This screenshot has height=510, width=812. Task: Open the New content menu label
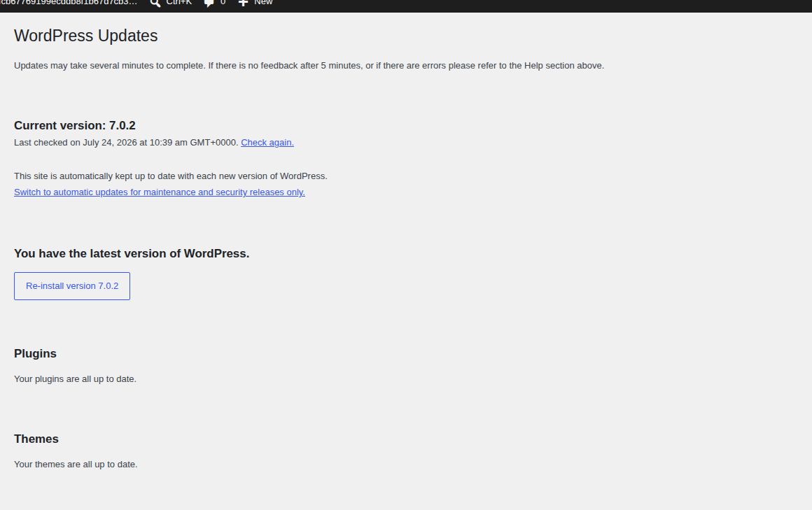pos(263,3)
